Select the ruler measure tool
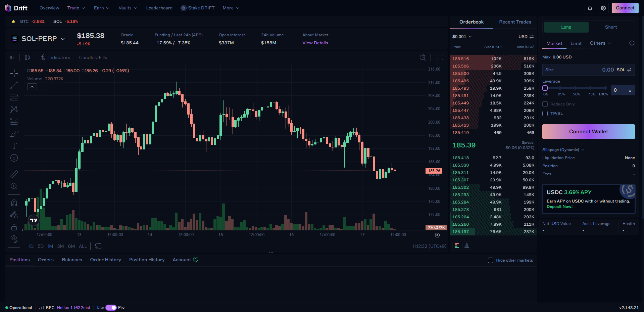Image resolution: width=644 pixels, height=312 pixels. coord(14,174)
